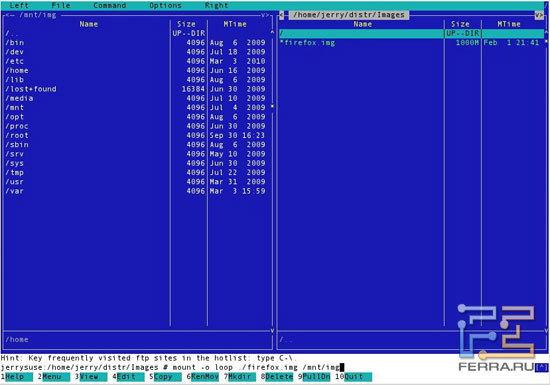550x385 pixels.
Task: Sort right panel by MTime header
Action: (x=509, y=24)
